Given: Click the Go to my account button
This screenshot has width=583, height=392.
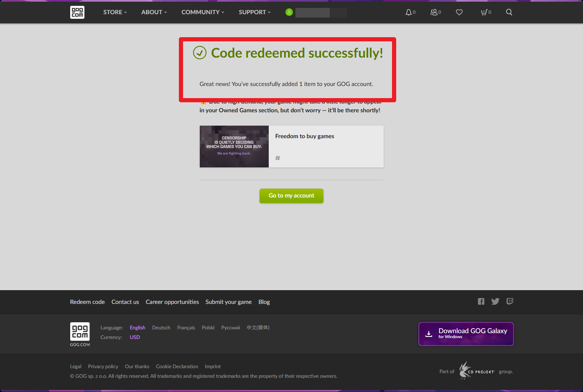Looking at the screenshot, I should [x=291, y=196].
